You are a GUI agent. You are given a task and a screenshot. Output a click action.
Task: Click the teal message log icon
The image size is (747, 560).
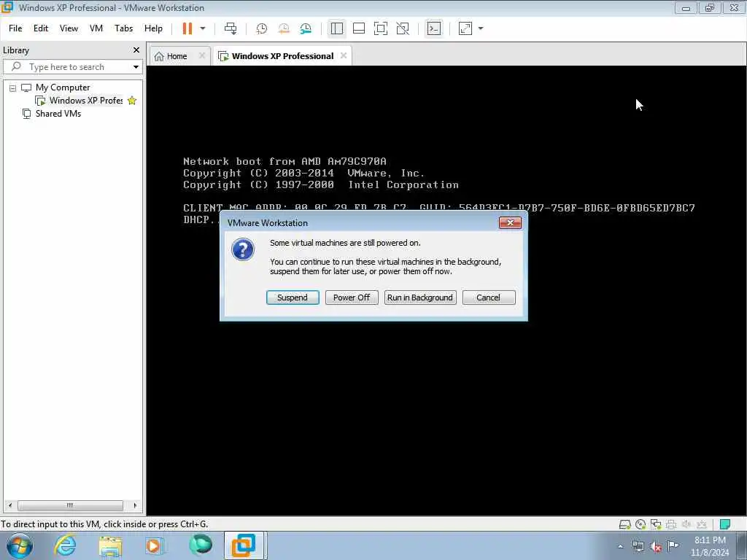point(725,524)
